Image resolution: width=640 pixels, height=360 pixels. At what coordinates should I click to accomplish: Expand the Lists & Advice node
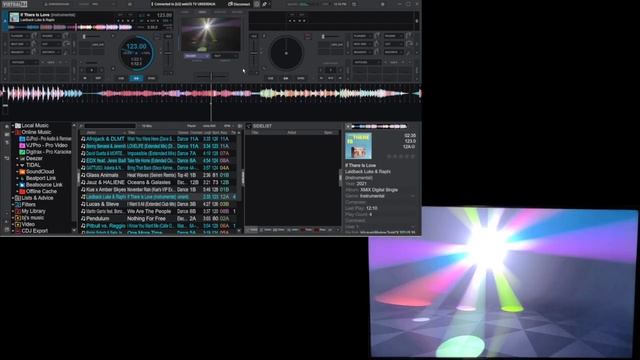[x=13, y=198]
